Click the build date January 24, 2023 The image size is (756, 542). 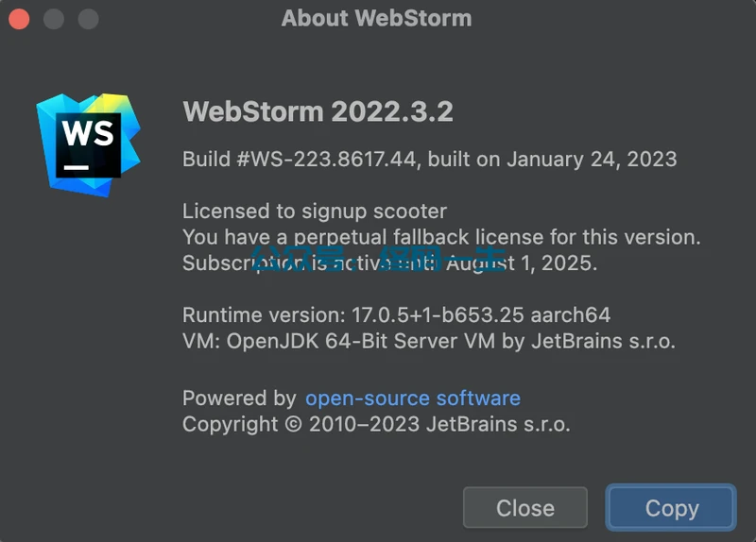click(x=592, y=159)
